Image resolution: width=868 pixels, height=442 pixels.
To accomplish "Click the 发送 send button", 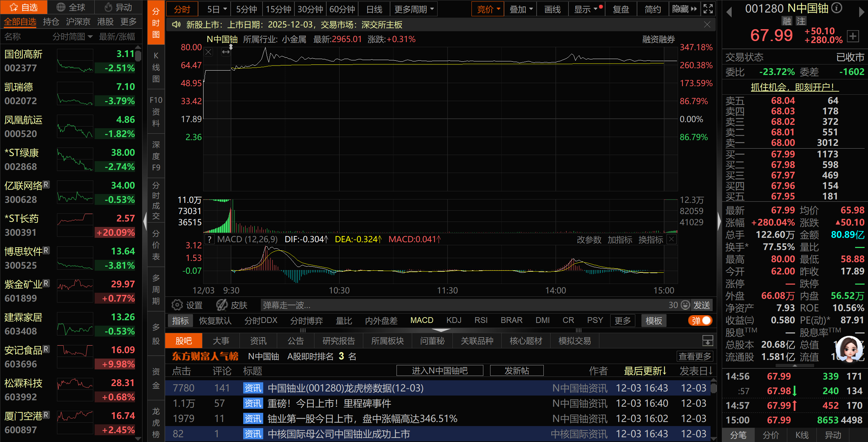I will (x=701, y=305).
